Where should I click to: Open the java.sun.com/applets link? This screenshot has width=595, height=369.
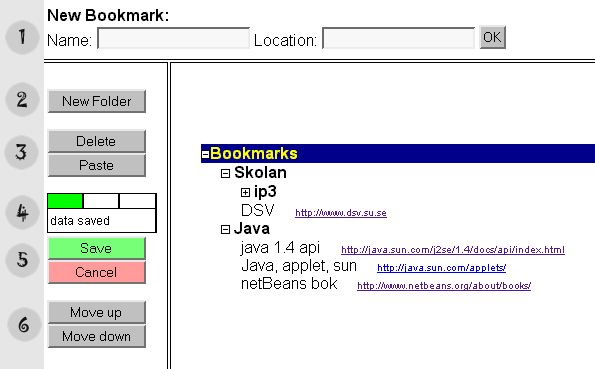coord(442,268)
